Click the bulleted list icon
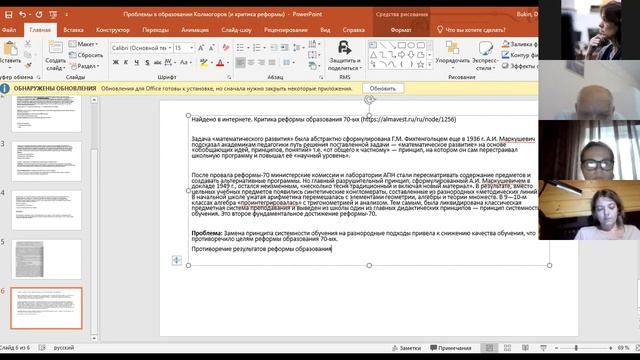 pyautogui.click(x=240, y=48)
